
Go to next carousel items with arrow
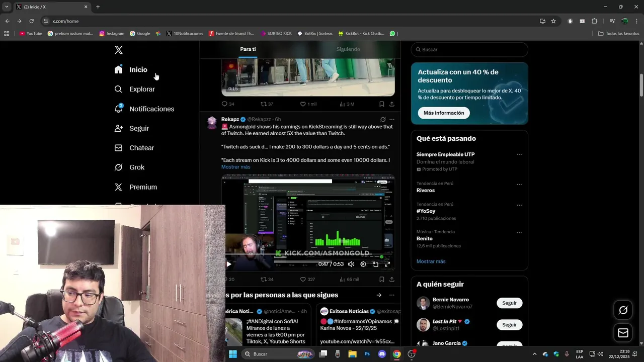[379, 295]
